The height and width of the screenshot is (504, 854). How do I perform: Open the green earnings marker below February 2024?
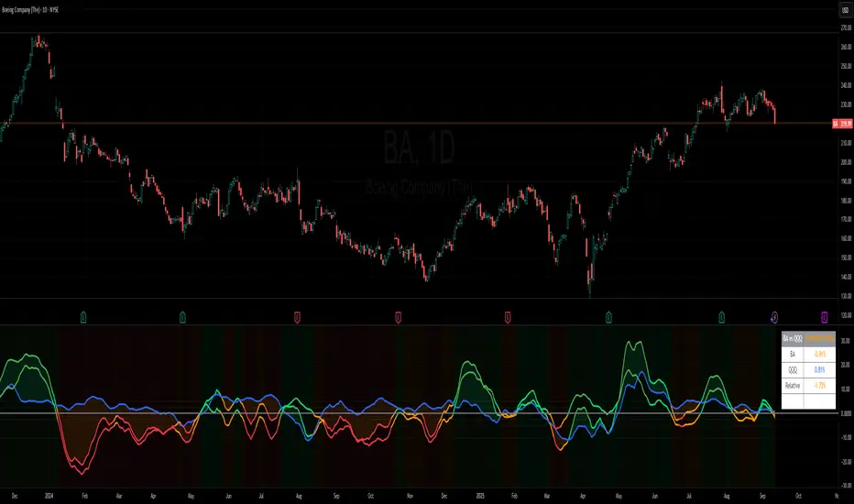click(83, 317)
